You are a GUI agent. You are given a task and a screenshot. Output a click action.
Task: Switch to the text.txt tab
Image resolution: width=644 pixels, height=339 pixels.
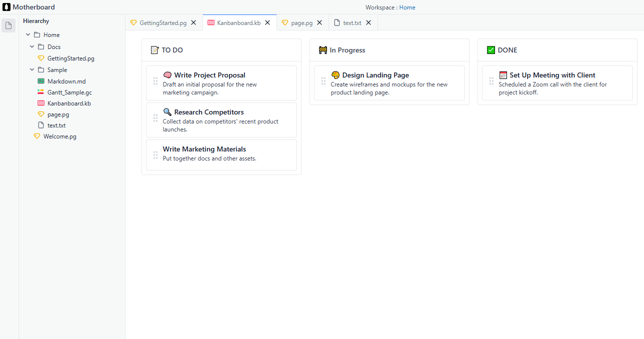pos(352,23)
